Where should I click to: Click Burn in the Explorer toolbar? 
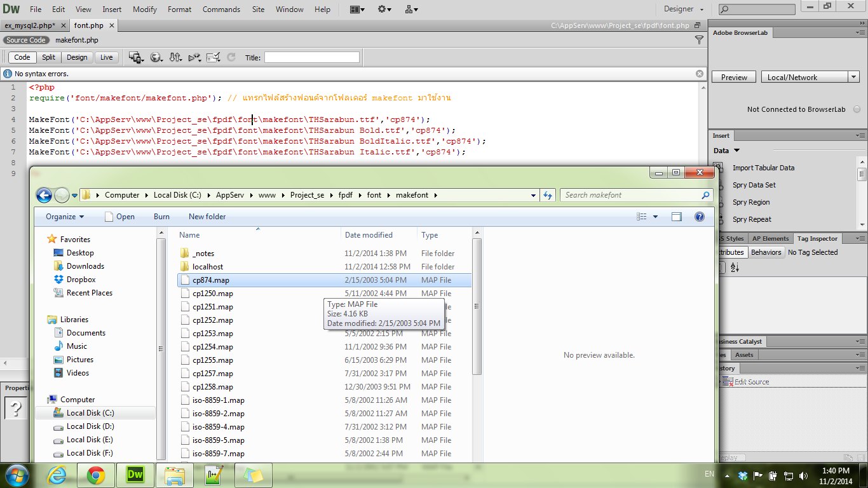(161, 217)
